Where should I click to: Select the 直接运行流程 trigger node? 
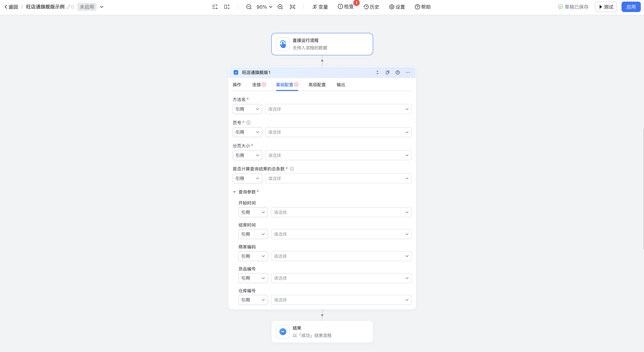tap(322, 44)
